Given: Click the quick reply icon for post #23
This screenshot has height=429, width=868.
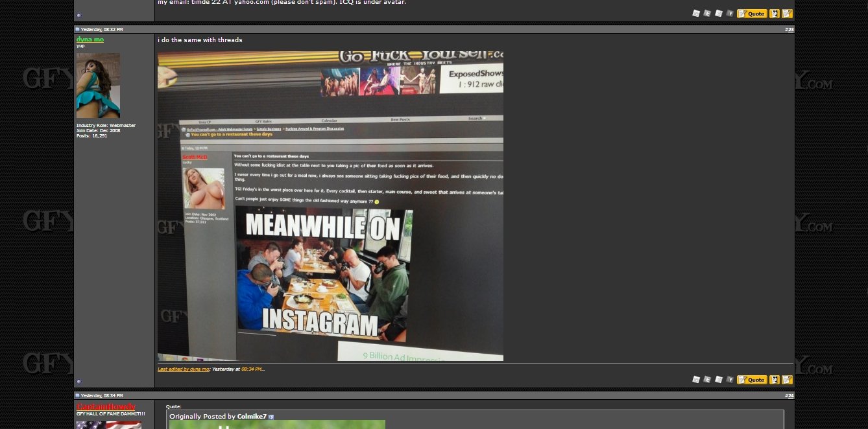Looking at the screenshot, I should point(788,380).
